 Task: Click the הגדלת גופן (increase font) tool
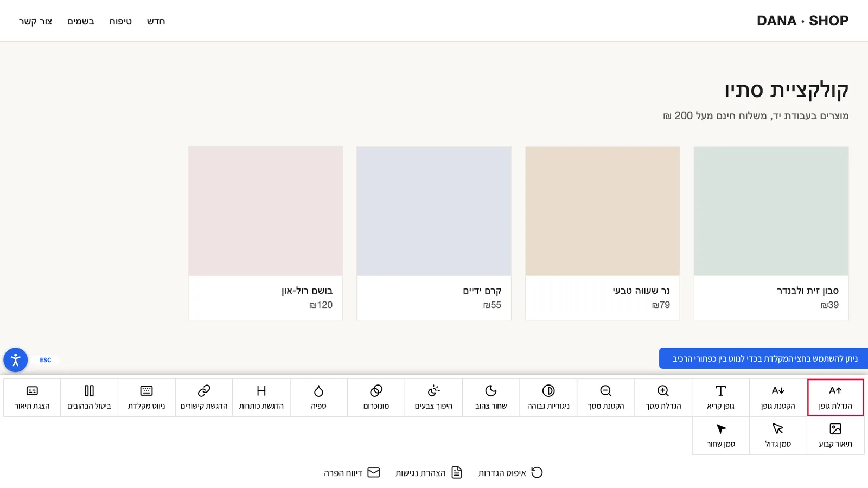click(x=835, y=397)
